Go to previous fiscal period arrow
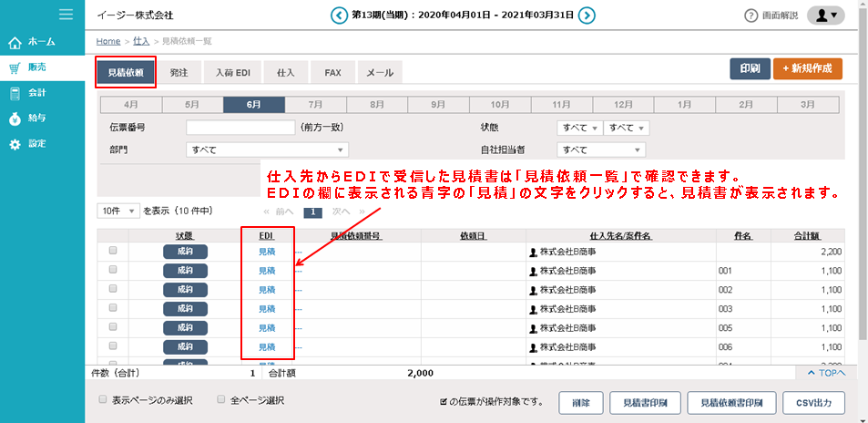Viewport: 868px width, 423px height. point(339,15)
